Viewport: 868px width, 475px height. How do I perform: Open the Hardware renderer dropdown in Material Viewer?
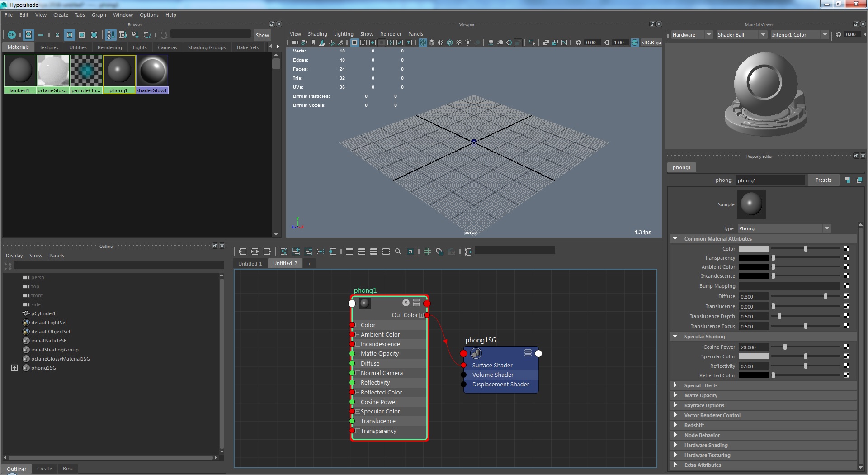(691, 35)
